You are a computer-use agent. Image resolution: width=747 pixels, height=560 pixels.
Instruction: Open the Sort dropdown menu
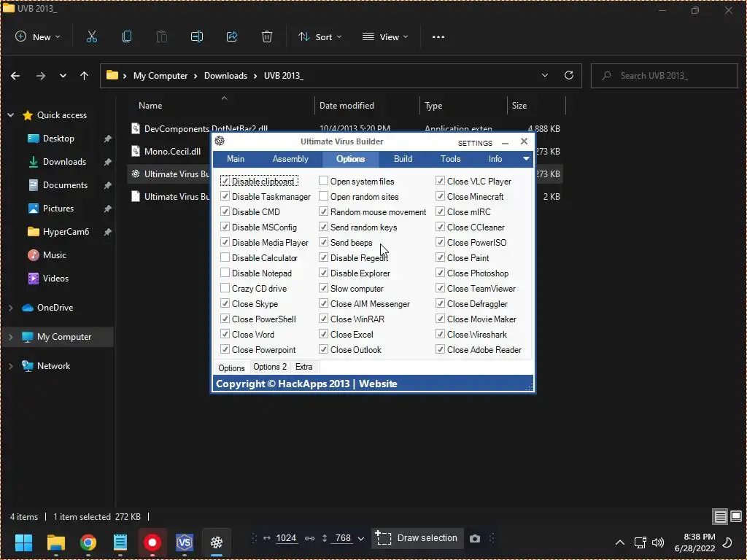coord(320,36)
